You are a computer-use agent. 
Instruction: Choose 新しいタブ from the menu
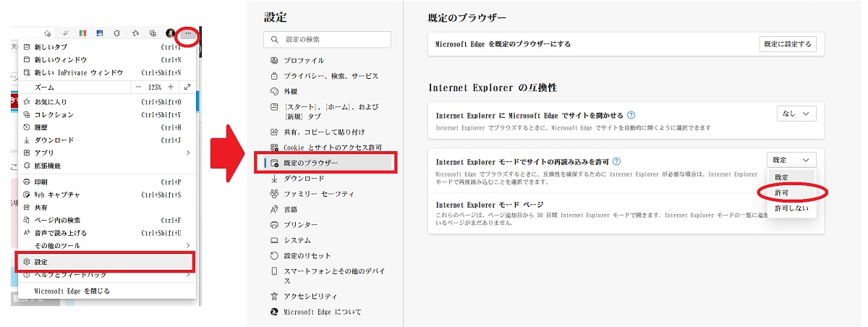click(x=106, y=46)
